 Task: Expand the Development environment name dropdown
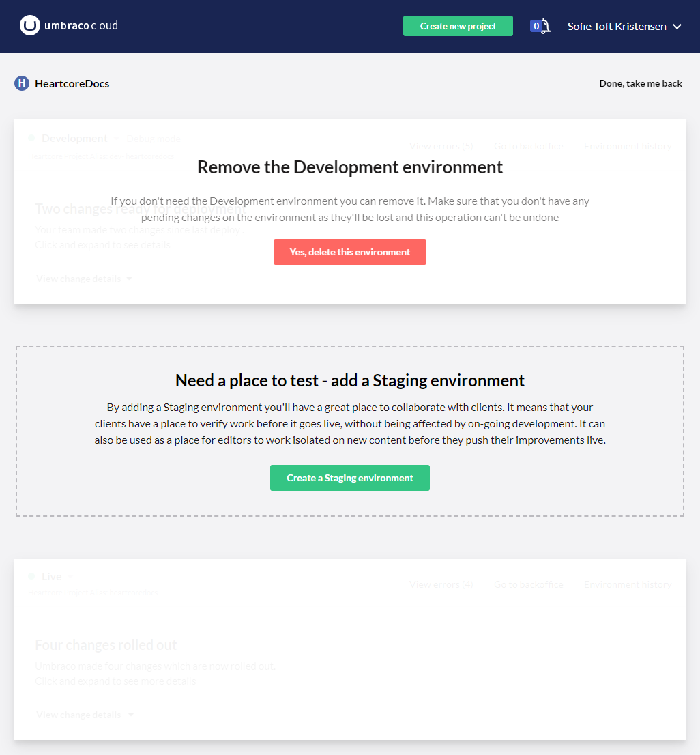(116, 139)
